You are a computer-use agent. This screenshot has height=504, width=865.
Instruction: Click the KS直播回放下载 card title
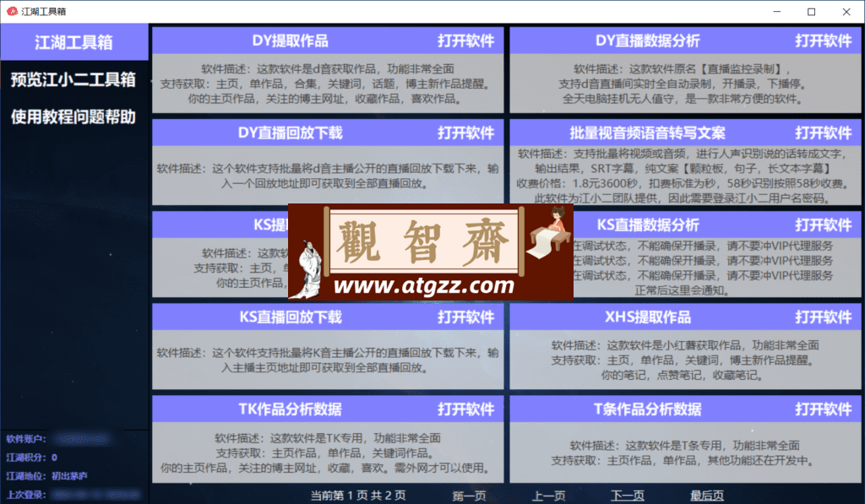291,317
